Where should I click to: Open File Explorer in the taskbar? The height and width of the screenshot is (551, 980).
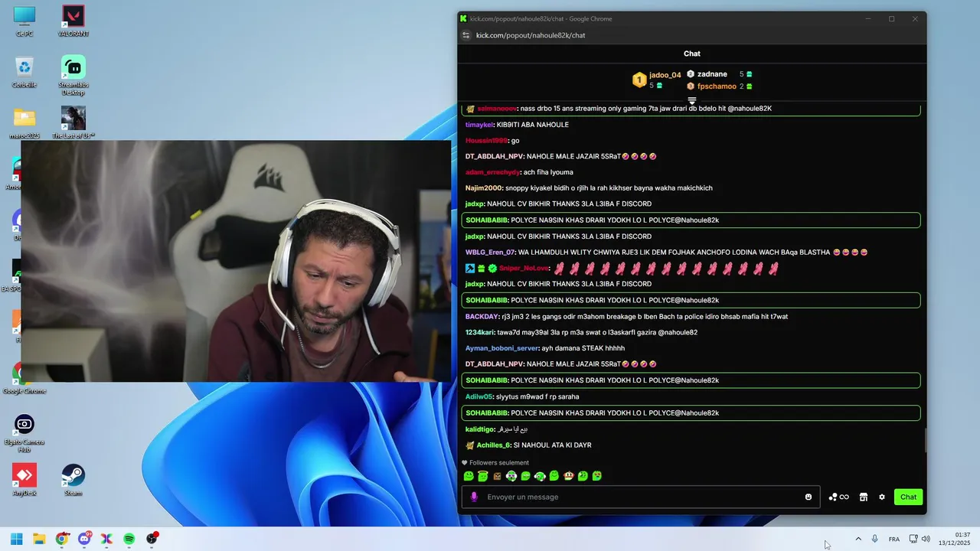(39, 539)
